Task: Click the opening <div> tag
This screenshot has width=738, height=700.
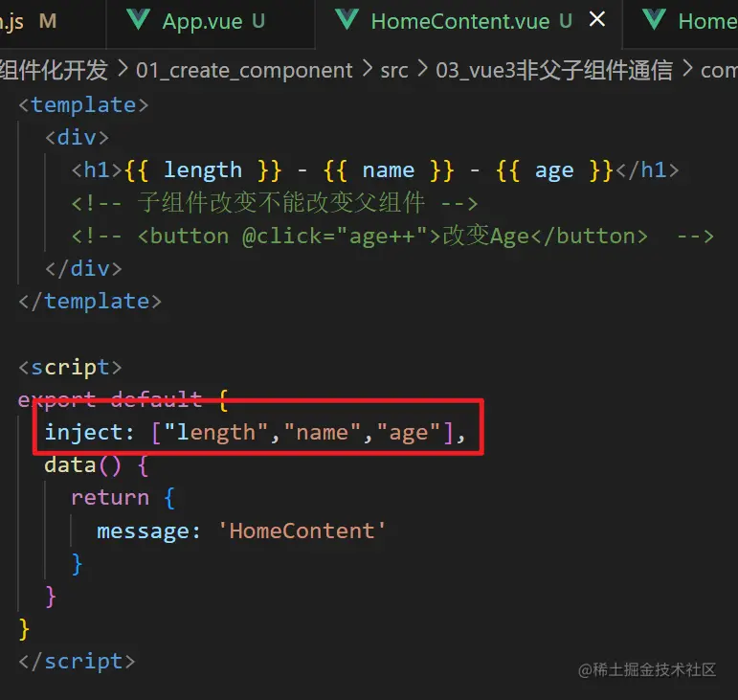Action: click(x=78, y=138)
